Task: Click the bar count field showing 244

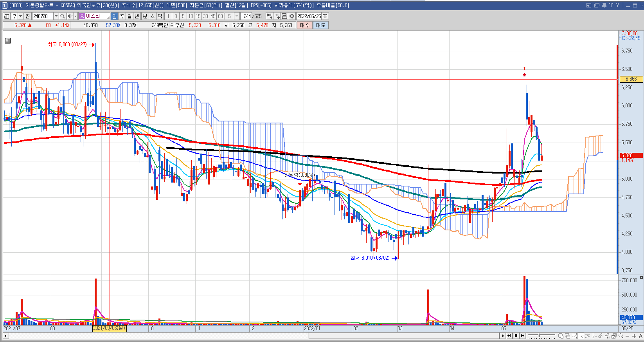Action: (247, 16)
